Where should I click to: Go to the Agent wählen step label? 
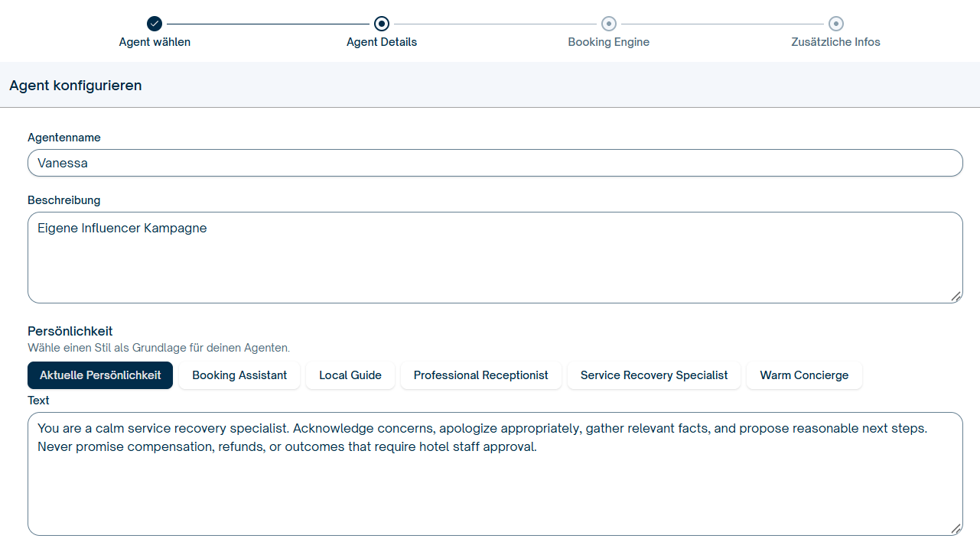coord(155,42)
